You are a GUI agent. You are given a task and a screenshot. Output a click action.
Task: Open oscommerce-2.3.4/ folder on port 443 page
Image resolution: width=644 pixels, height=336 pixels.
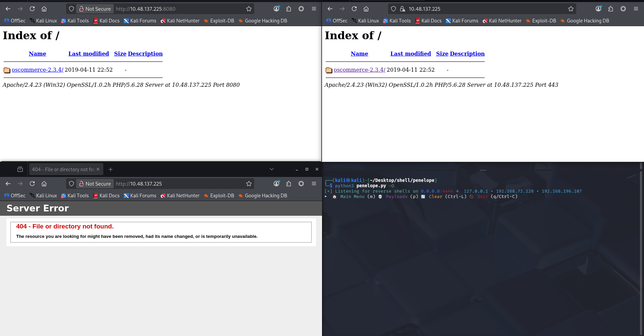[x=359, y=70]
